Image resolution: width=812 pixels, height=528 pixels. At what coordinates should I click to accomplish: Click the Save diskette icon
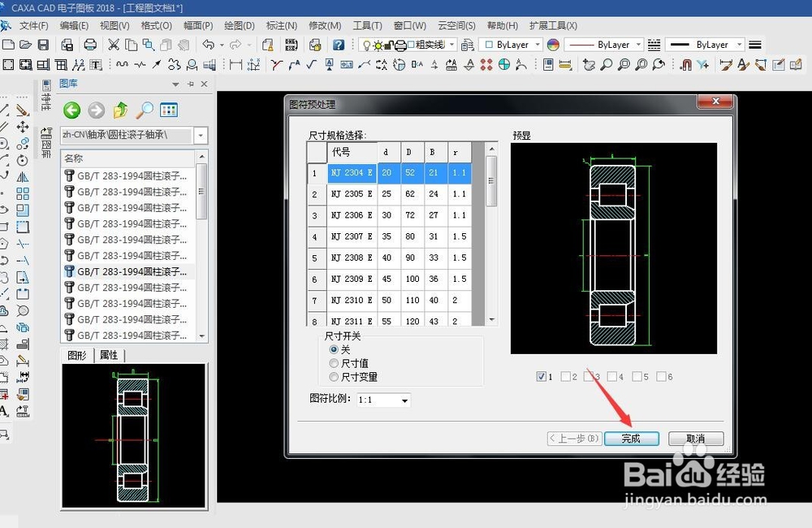[44, 45]
